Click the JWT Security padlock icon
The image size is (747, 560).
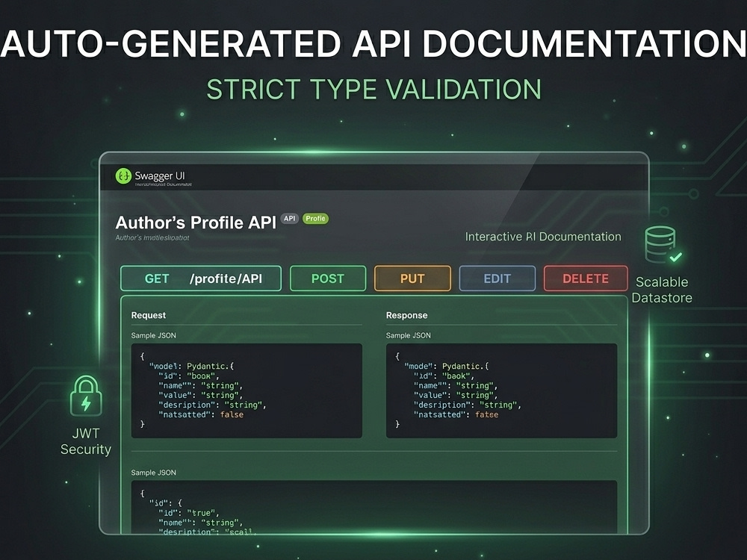(x=86, y=396)
